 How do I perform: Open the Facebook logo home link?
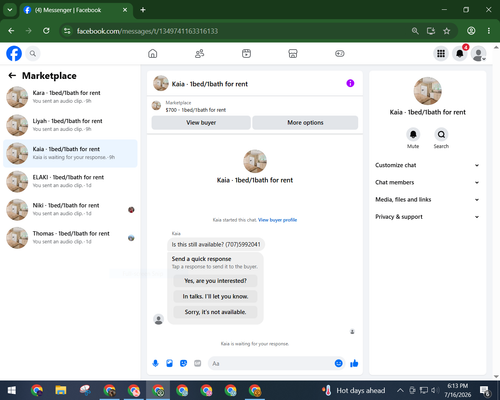(14, 53)
